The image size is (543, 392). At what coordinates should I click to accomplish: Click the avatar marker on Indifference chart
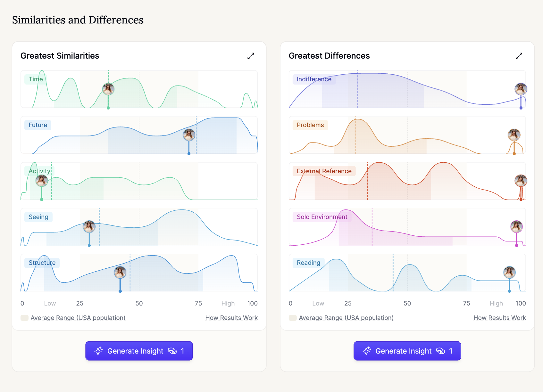pos(521,89)
